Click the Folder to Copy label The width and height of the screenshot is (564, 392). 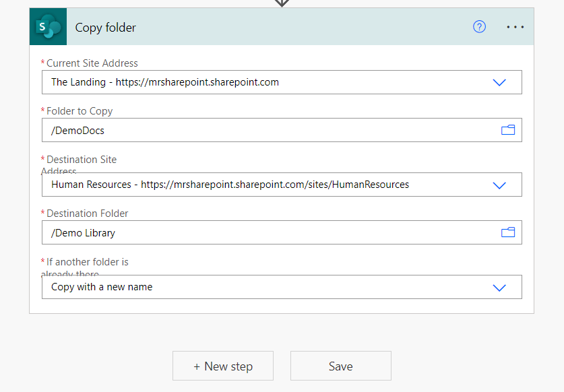coord(80,111)
